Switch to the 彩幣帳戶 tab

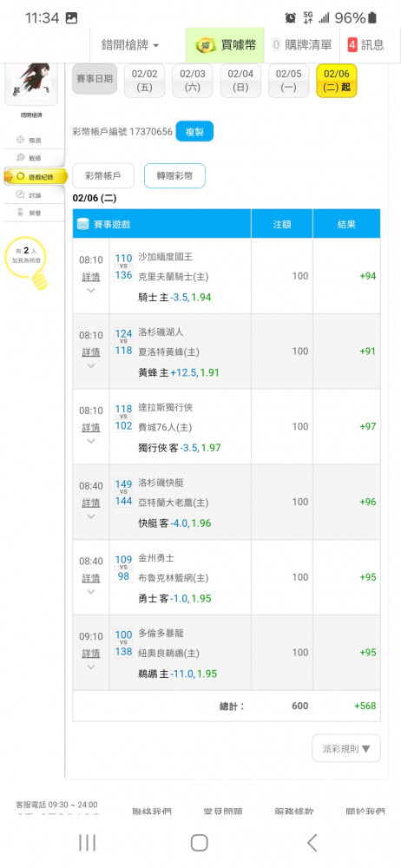tap(102, 176)
